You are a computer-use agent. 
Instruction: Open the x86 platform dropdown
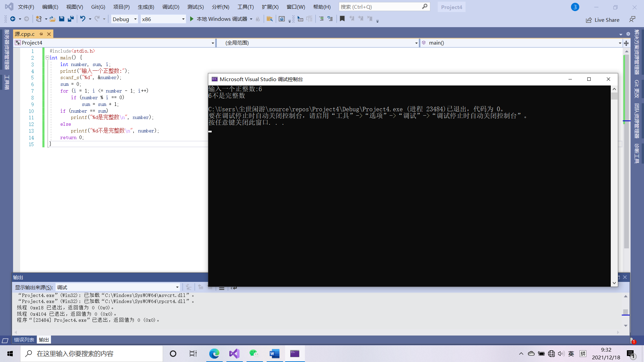pyautogui.click(x=183, y=19)
